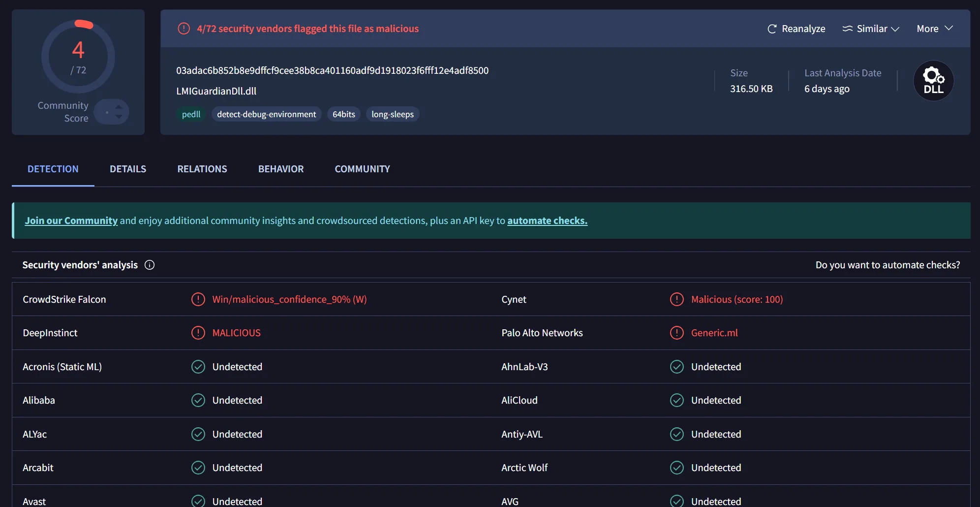
Task: Click the info icon next to Security vendors' analysis
Action: pyautogui.click(x=150, y=265)
